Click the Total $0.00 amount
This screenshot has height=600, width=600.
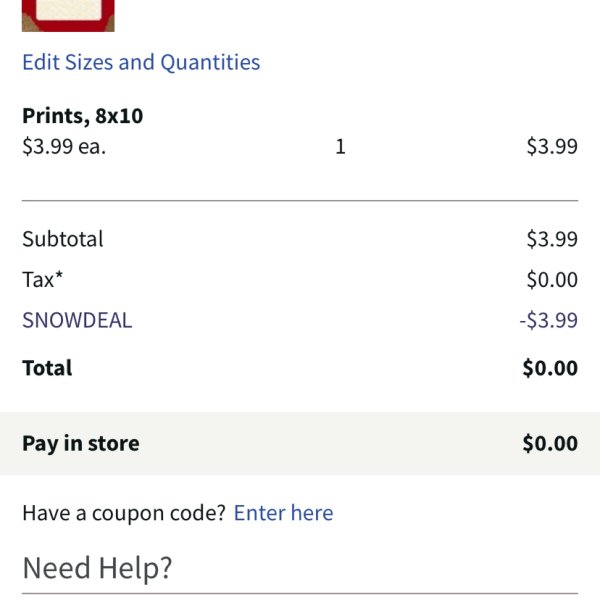tap(550, 368)
